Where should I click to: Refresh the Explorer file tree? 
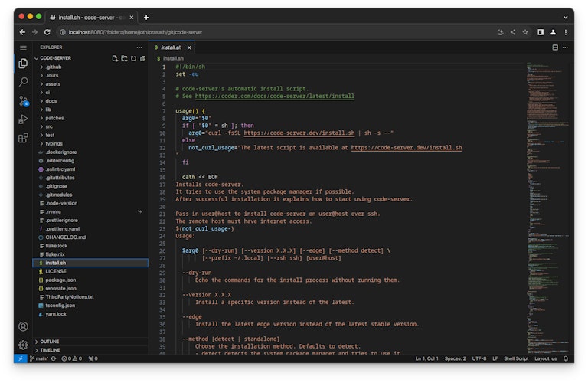tap(133, 58)
